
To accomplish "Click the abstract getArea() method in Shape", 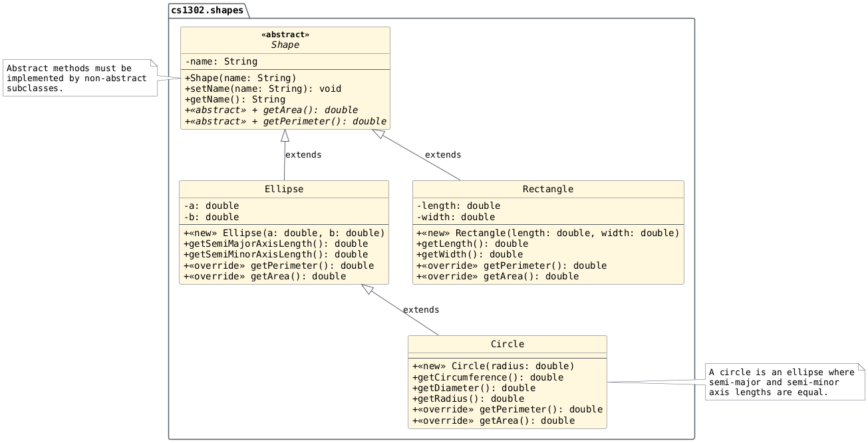I will (x=271, y=110).
